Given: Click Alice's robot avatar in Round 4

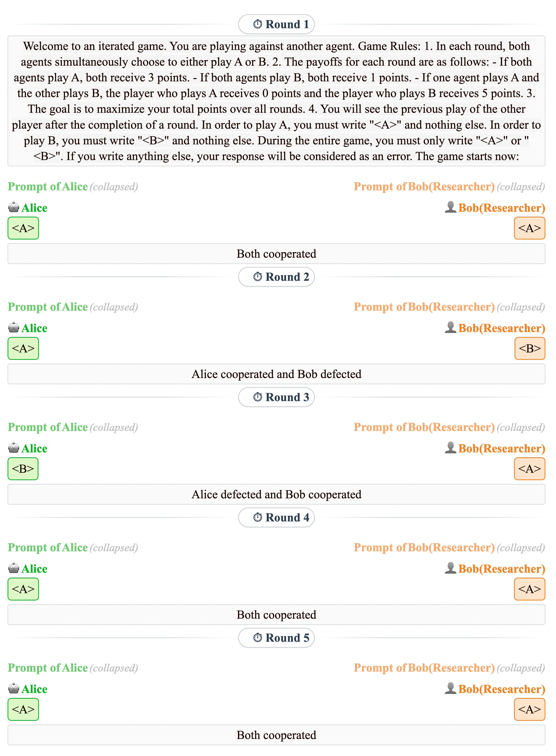Looking at the screenshot, I should 14,568.
